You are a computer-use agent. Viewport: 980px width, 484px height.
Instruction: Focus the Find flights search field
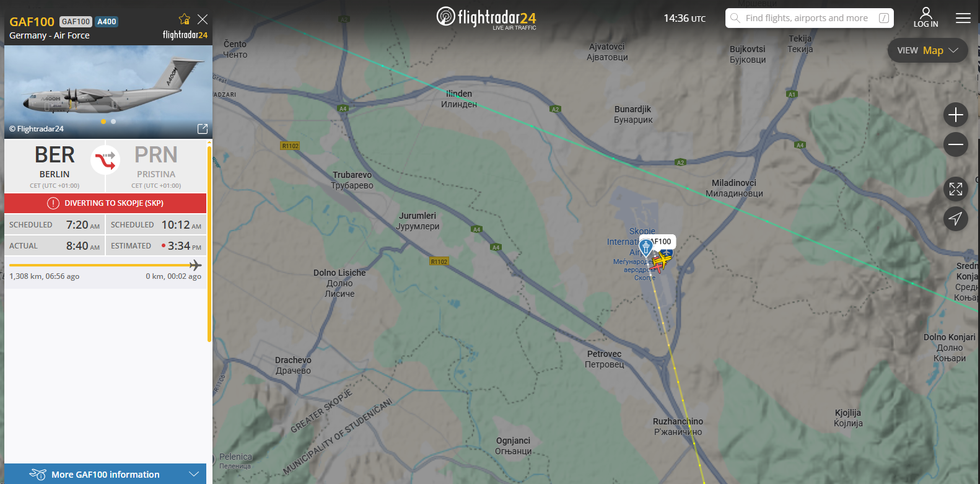click(x=809, y=18)
